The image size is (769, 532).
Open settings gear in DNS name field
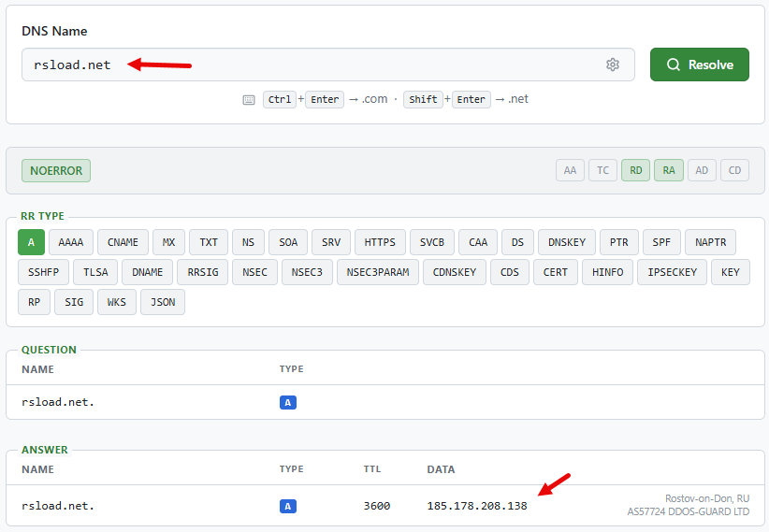pos(613,65)
